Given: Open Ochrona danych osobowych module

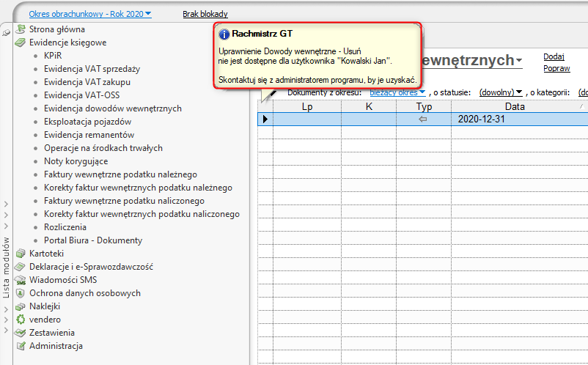Looking at the screenshot, I should click(85, 293).
